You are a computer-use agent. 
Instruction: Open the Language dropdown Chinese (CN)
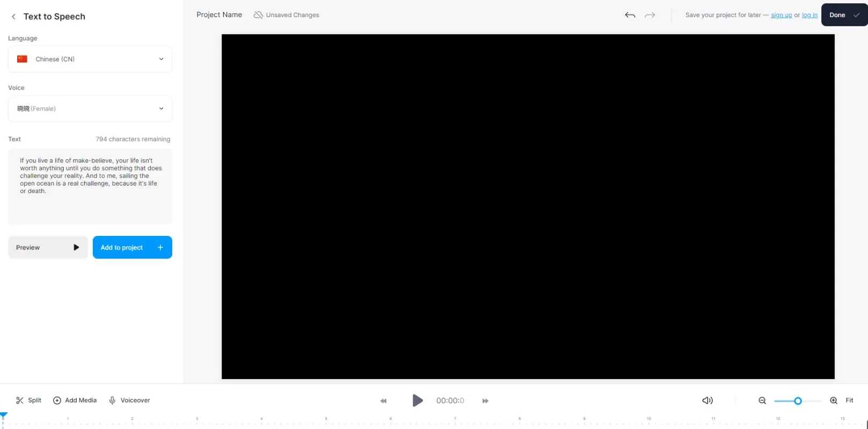click(90, 59)
